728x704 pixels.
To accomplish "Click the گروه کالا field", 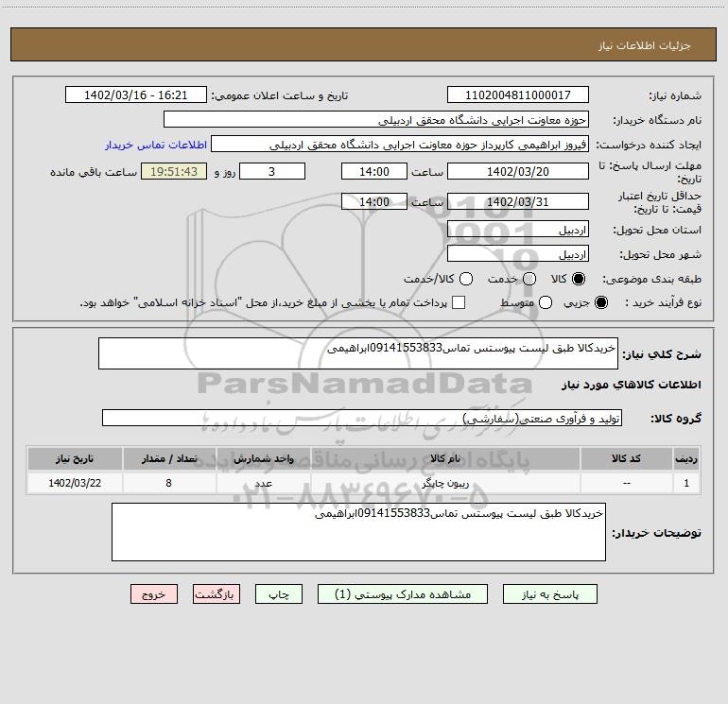I will [x=362, y=418].
